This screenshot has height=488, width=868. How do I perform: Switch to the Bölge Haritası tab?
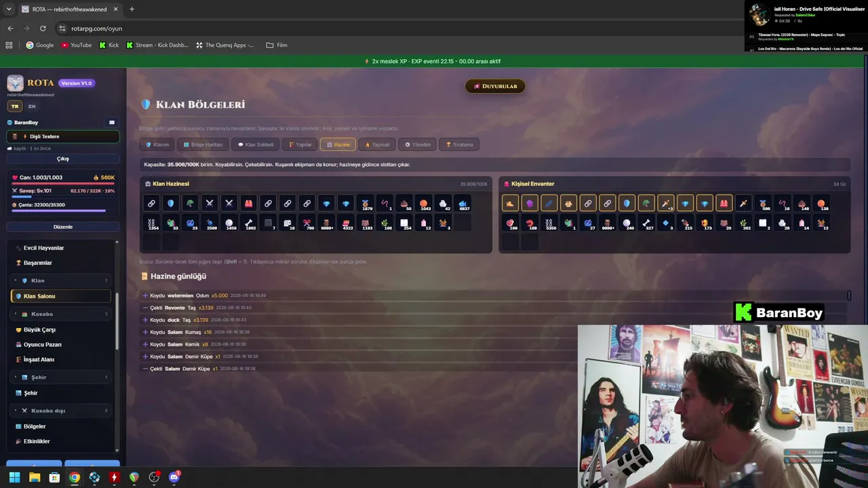coord(203,144)
